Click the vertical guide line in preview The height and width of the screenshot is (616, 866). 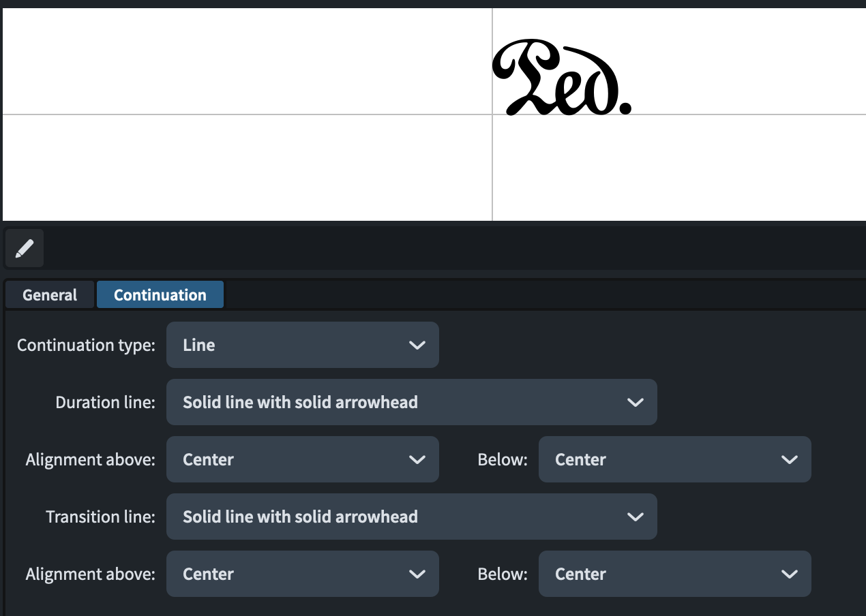click(x=492, y=170)
